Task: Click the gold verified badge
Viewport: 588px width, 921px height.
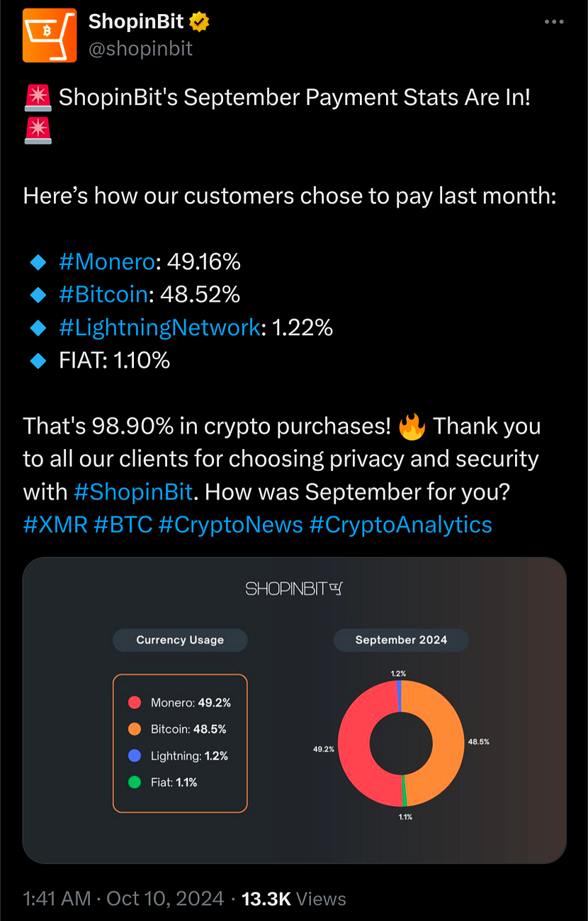Action: pos(199,22)
